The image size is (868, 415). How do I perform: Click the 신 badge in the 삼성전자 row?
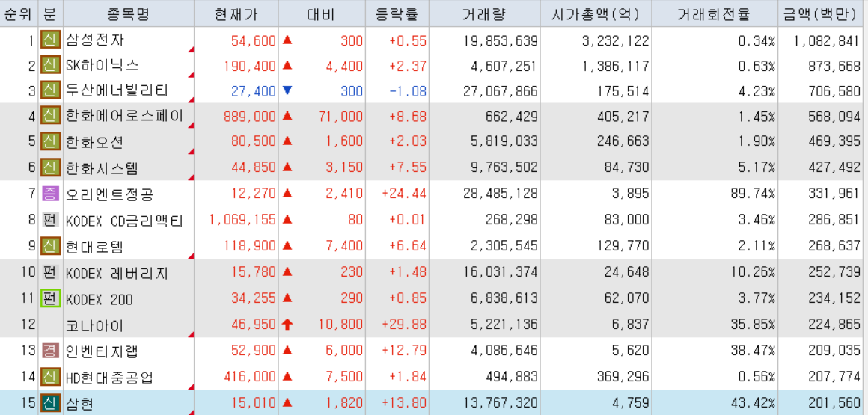(x=50, y=41)
